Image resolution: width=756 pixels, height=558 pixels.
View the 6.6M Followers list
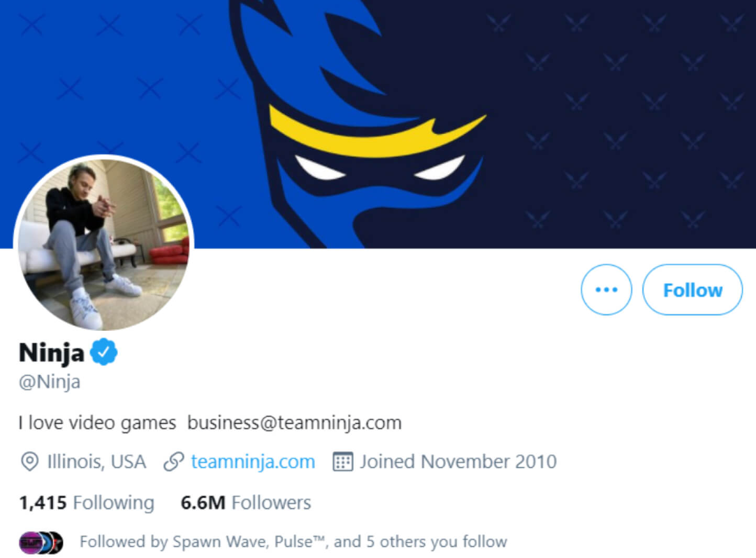(x=246, y=503)
